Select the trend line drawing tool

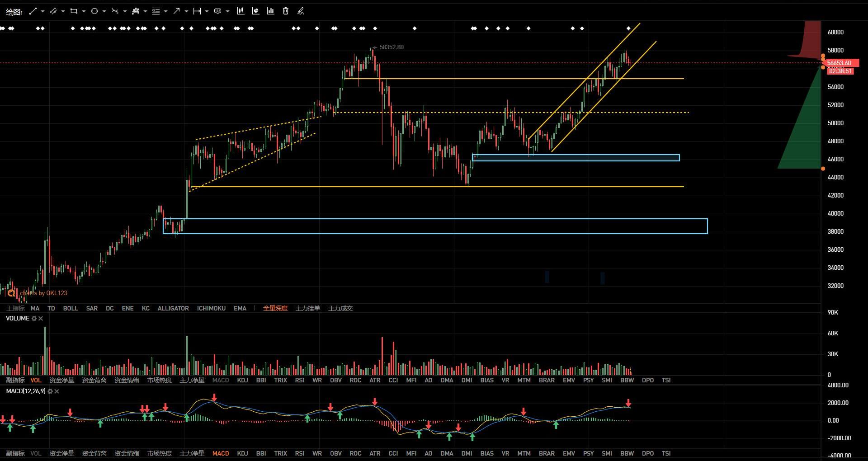33,11
